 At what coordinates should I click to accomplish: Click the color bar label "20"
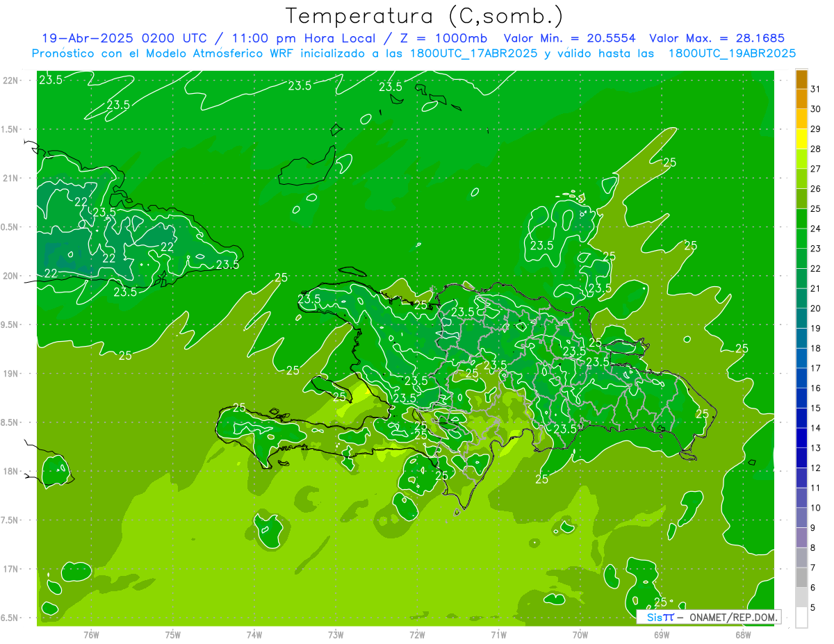(x=816, y=308)
